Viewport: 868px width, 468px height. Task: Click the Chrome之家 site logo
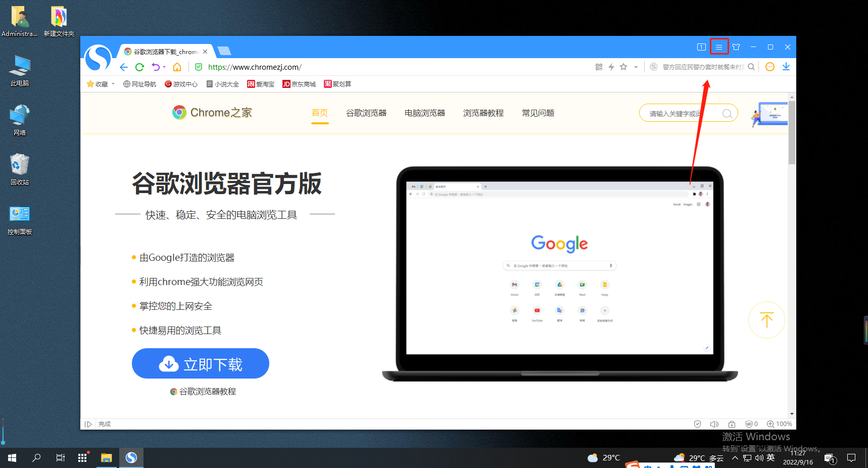pos(212,112)
